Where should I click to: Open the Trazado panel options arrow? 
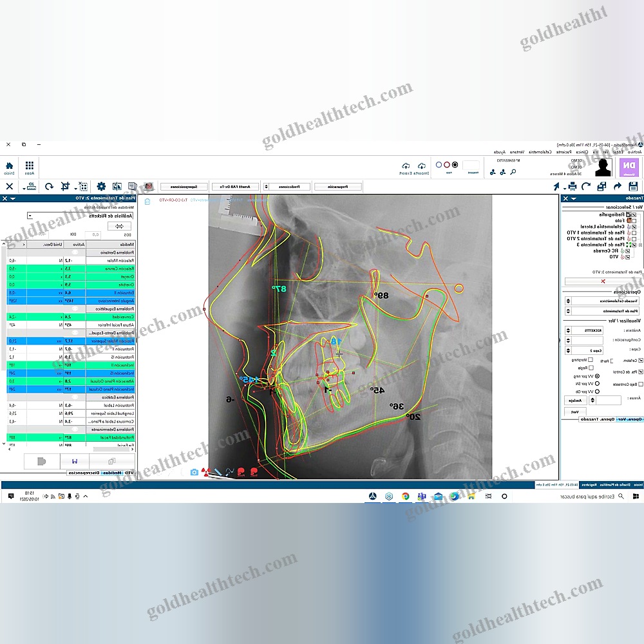point(574,198)
